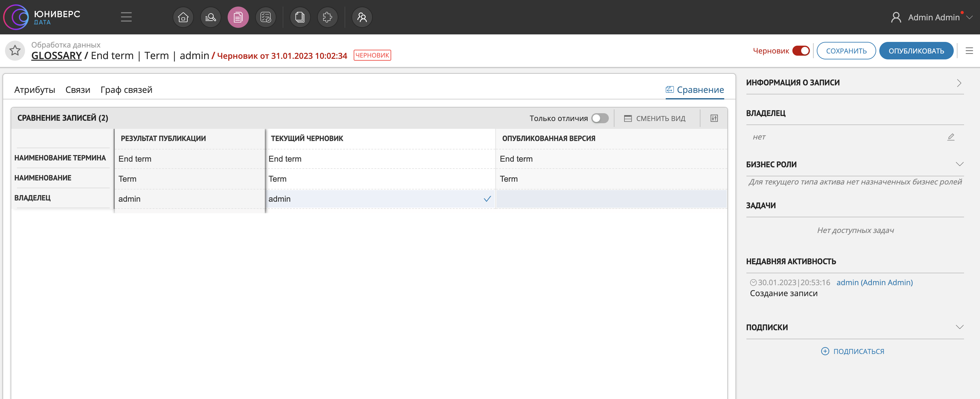The height and width of the screenshot is (399, 980).
Task: Click the СОХРАНИТЬ button
Action: coord(846,51)
